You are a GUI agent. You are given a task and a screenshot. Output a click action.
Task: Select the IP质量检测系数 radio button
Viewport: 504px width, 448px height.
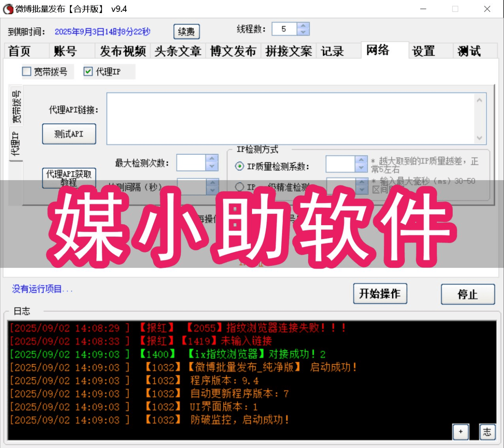coord(239,165)
